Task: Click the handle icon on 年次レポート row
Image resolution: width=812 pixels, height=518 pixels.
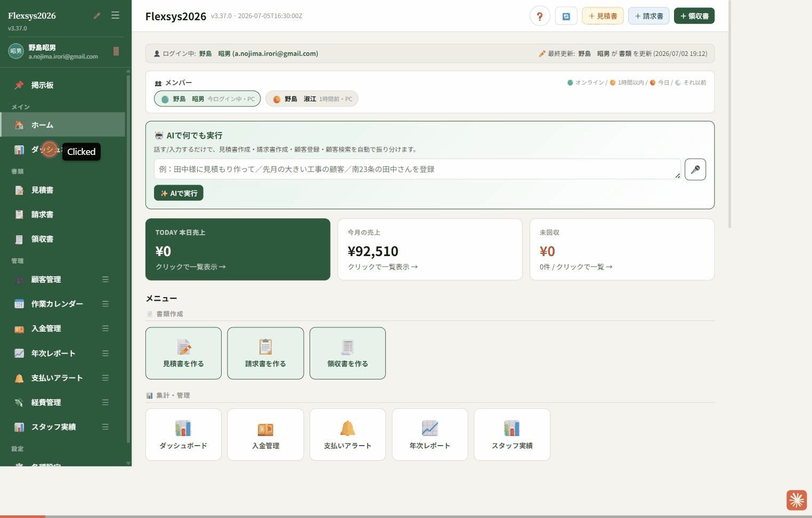Action: point(105,353)
